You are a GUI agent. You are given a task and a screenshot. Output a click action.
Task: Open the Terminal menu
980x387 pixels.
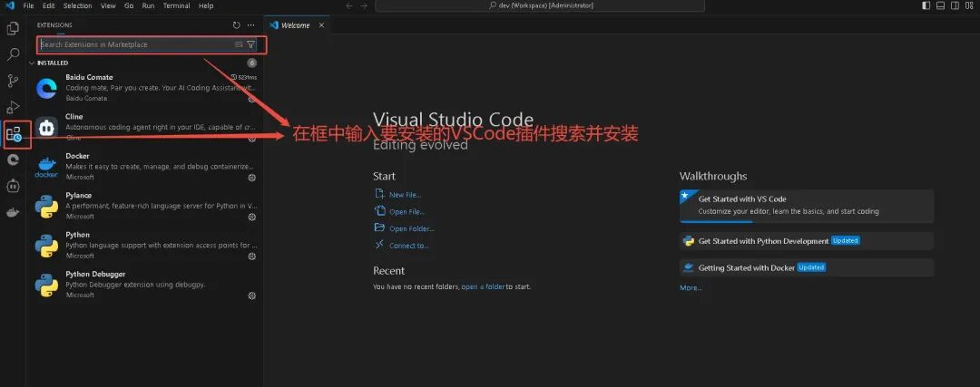pos(177,5)
